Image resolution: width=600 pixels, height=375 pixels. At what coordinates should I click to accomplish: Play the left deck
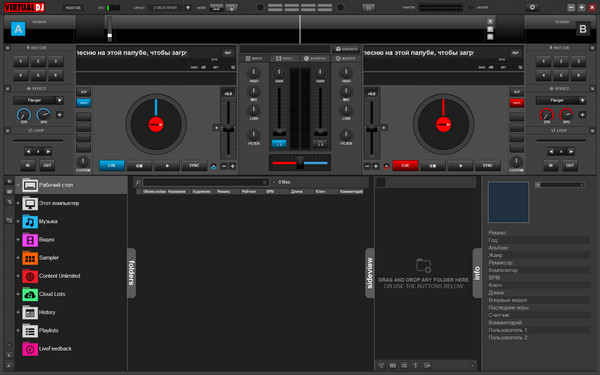167,166
